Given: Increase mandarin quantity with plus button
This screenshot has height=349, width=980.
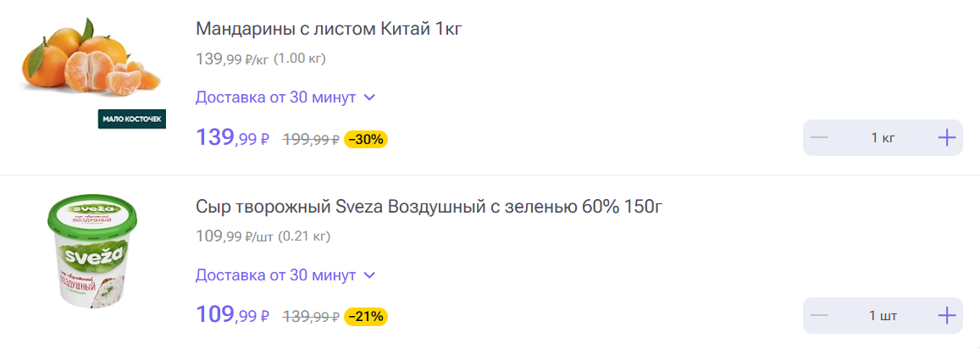Looking at the screenshot, I should click(946, 138).
